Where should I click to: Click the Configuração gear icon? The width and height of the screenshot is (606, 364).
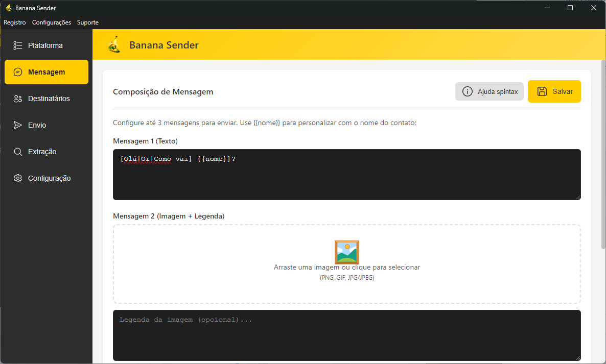18,178
